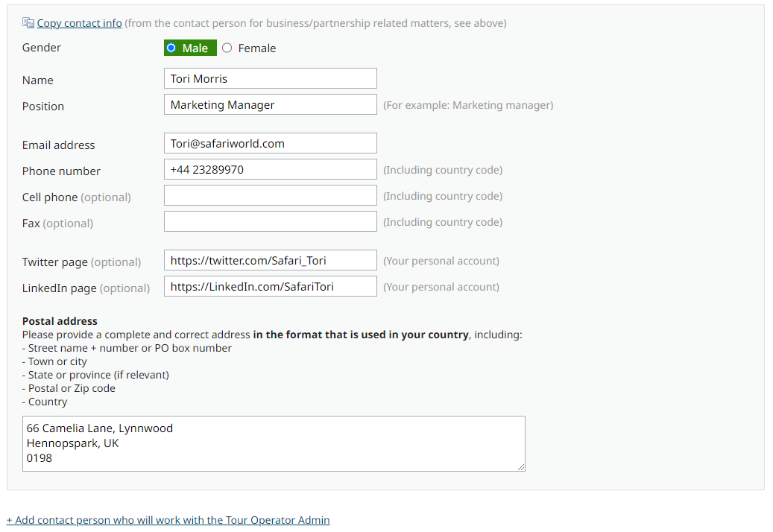Click the Email address input field

(270, 143)
